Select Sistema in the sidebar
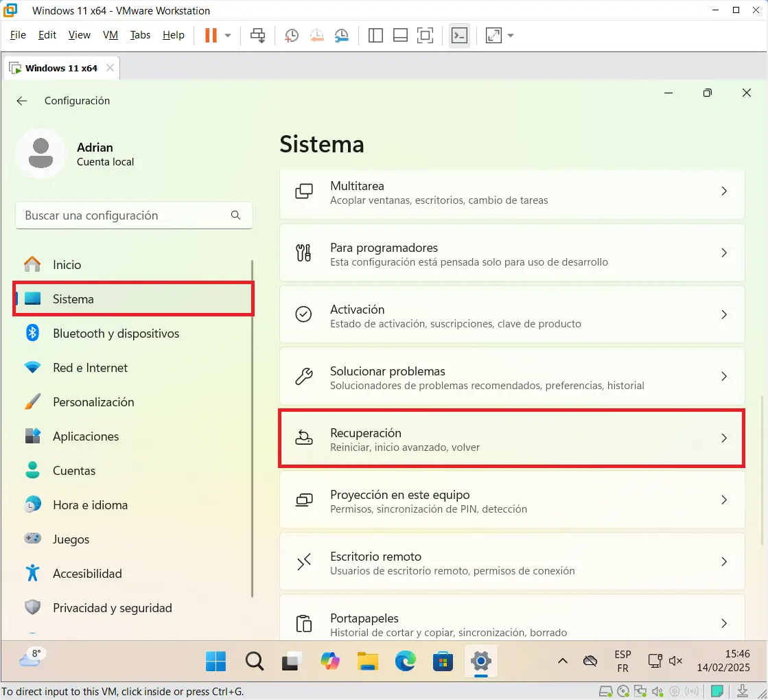The height and width of the screenshot is (700, 768). pyautogui.click(x=133, y=299)
